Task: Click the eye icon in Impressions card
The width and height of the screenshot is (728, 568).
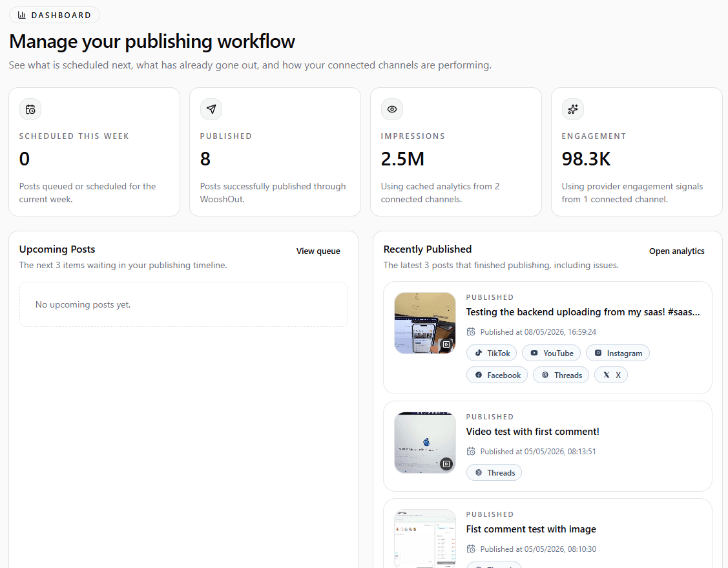Action: (392, 109)
